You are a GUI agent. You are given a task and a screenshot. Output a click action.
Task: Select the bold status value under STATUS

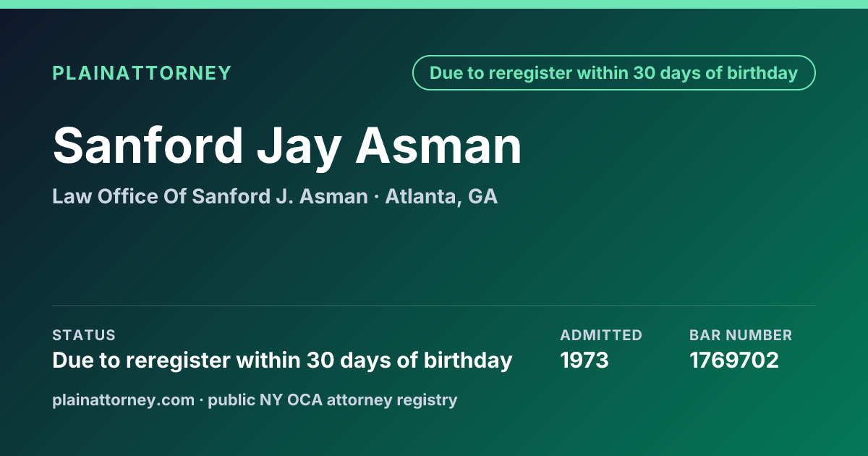tap(283, 360)
